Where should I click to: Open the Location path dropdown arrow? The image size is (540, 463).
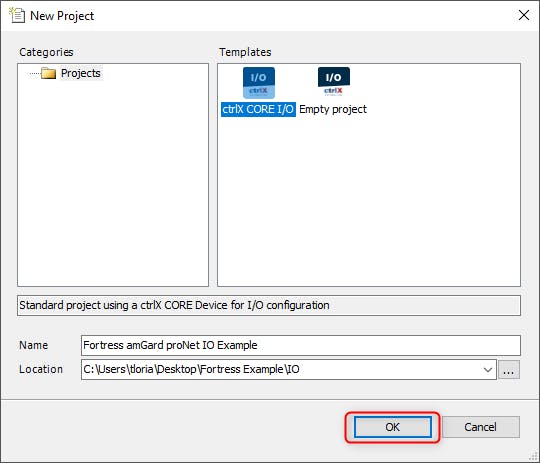click(487, 370)
